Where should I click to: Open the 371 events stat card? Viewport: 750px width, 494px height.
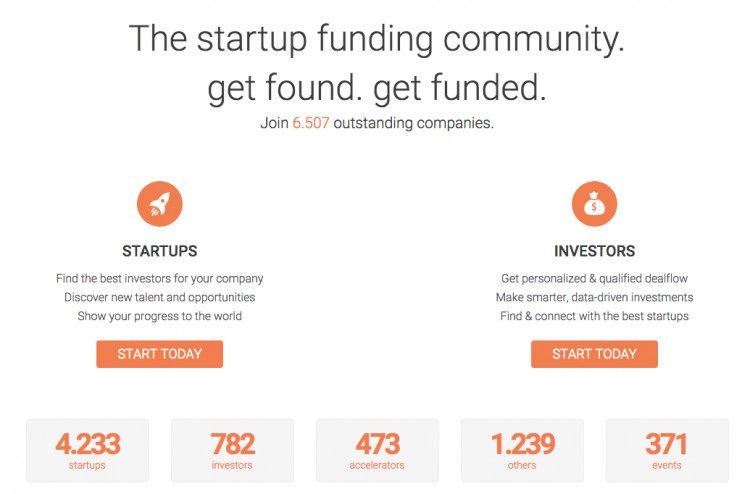[x=667, y=450]
